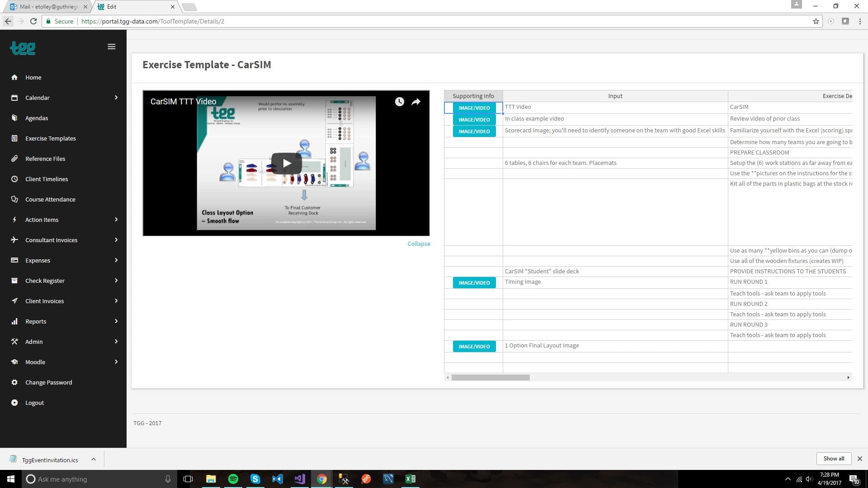The image size is (868, 488).
Task: Expand the Action Items chevron
Action: (x=116, y=220)
